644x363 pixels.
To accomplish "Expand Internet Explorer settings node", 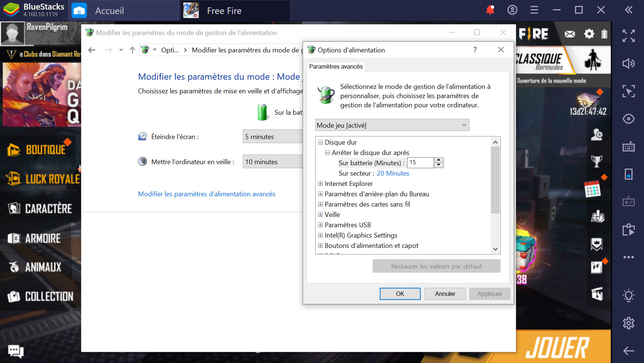I will 320,184.
